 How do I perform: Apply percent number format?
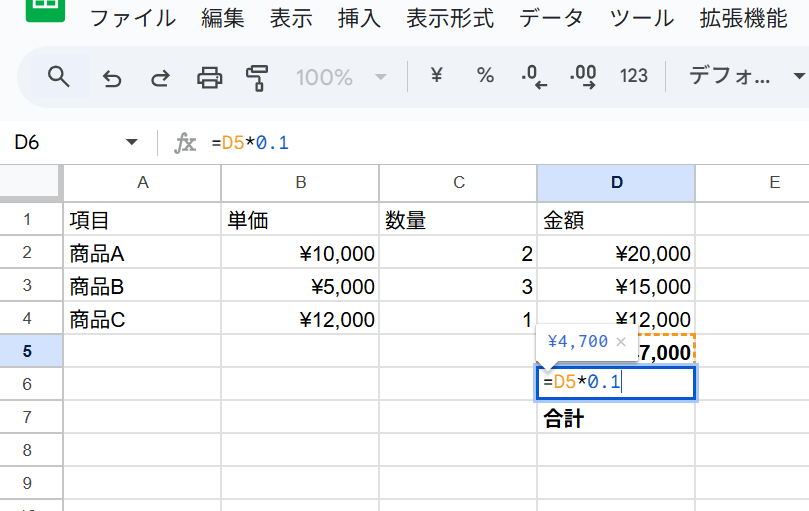point(485,76)
